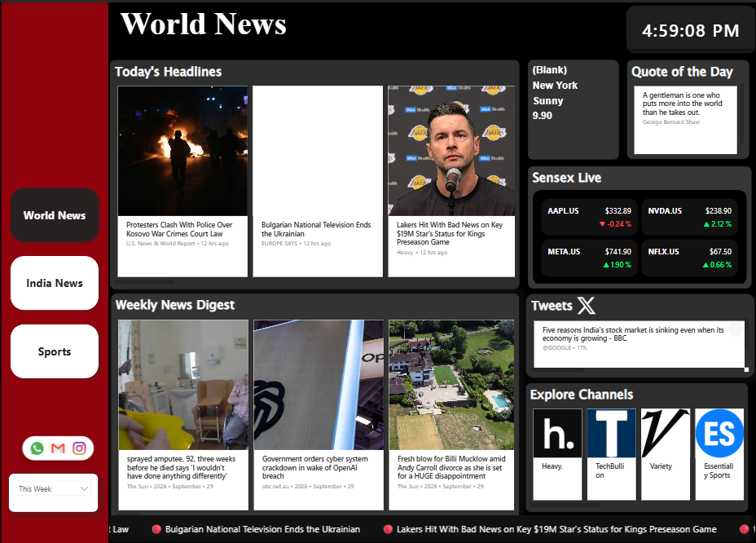756x543 pixels.
Task: Click the Explore Channels horizontal scrollbar
Action: [x=566, y=505]
